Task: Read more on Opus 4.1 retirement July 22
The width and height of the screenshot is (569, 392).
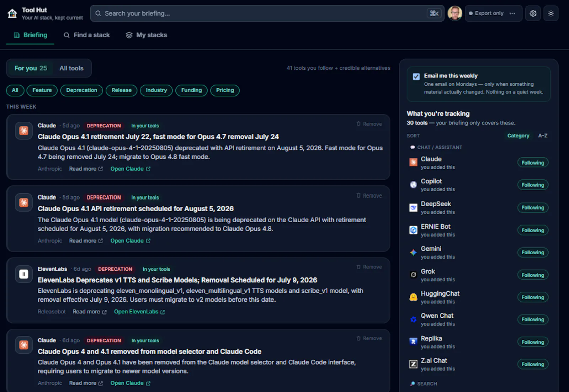Action: 86,169
